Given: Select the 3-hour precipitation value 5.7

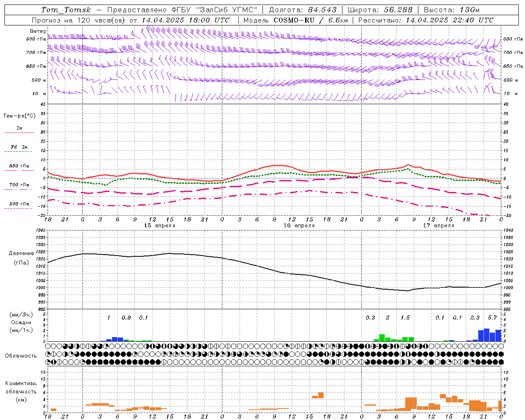Looking at the screenshot, I should tap(492, 317).
